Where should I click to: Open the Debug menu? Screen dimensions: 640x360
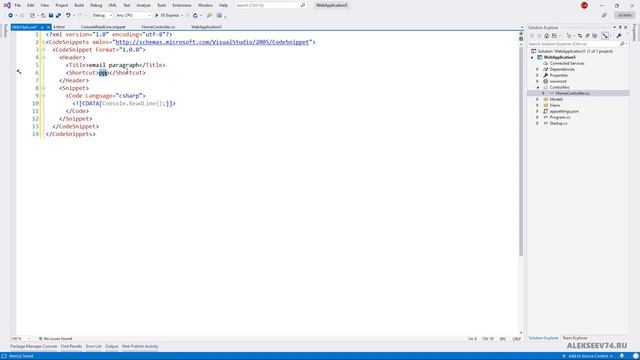[96, 5]
